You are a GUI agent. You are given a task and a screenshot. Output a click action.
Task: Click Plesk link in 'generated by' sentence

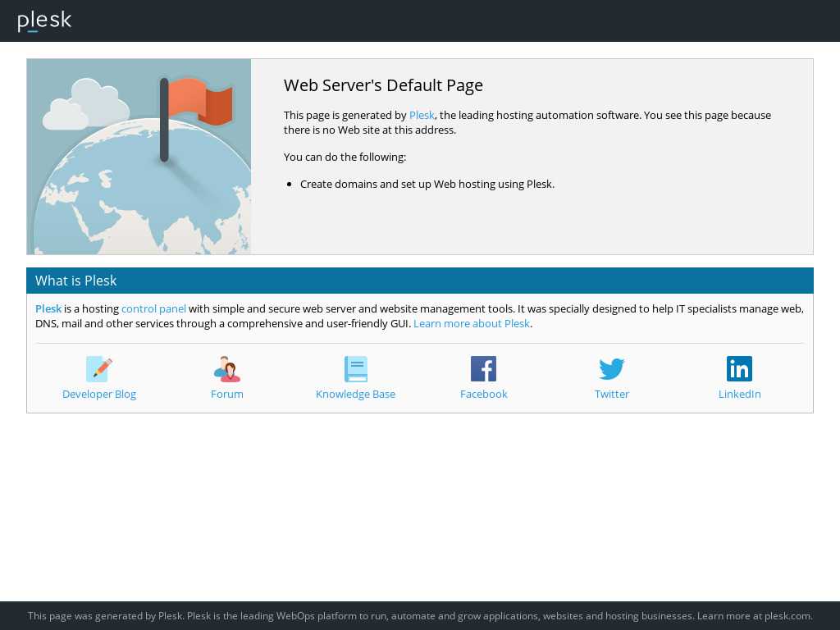(422, 115)
